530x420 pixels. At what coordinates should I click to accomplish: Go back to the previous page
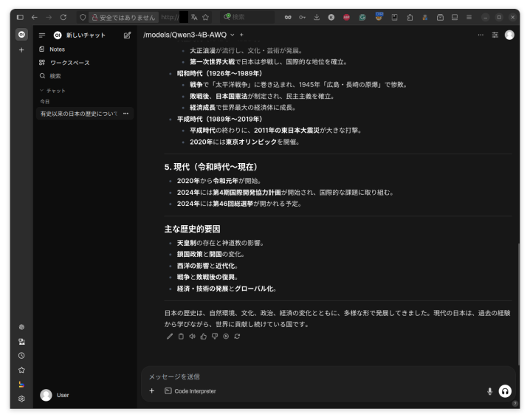coord(35,17)
